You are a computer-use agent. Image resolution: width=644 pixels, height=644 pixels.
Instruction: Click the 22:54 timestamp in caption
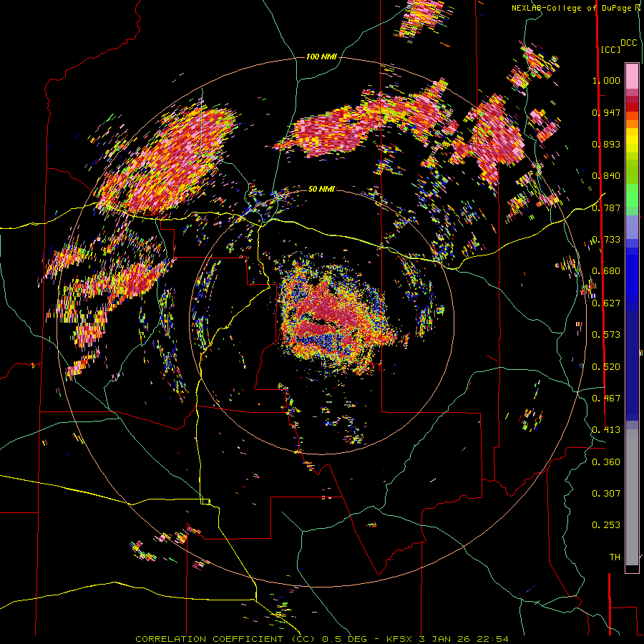point(492,639)
